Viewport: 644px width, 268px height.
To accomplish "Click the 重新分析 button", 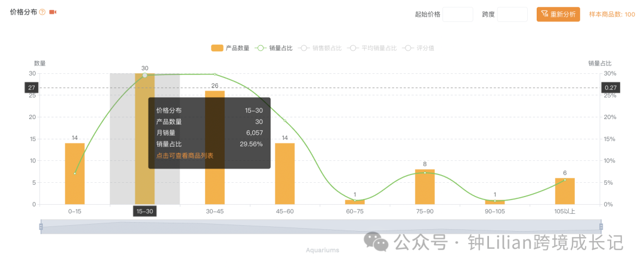I will point(558,14).
